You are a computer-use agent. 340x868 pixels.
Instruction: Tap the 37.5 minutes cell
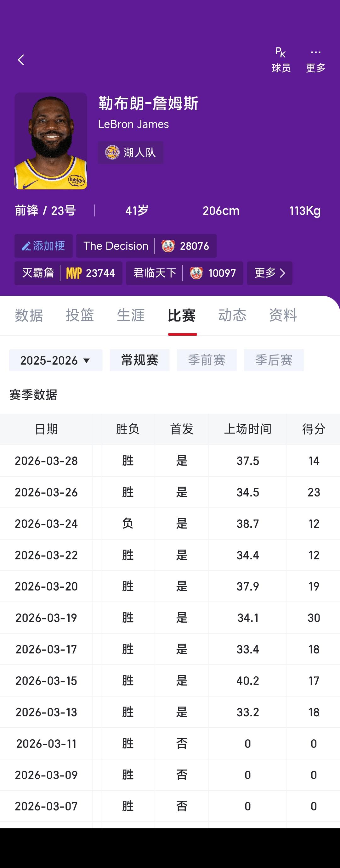click(247, 461)
